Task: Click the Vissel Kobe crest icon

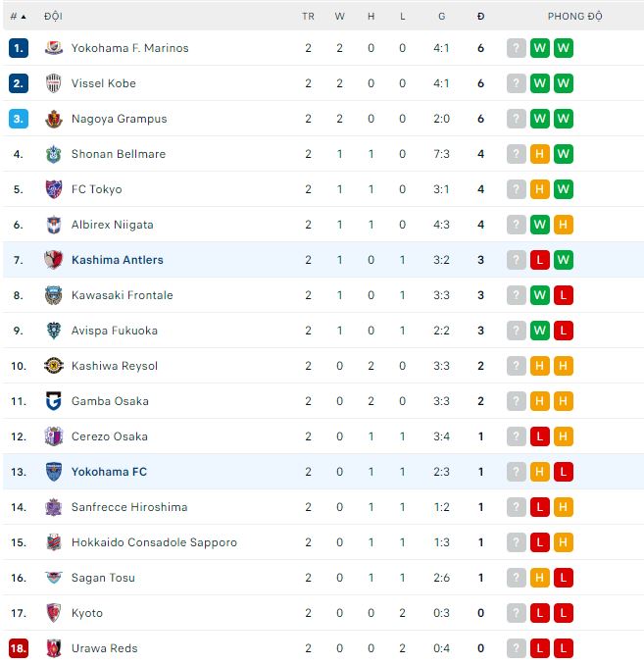Action: pos(54,83)
